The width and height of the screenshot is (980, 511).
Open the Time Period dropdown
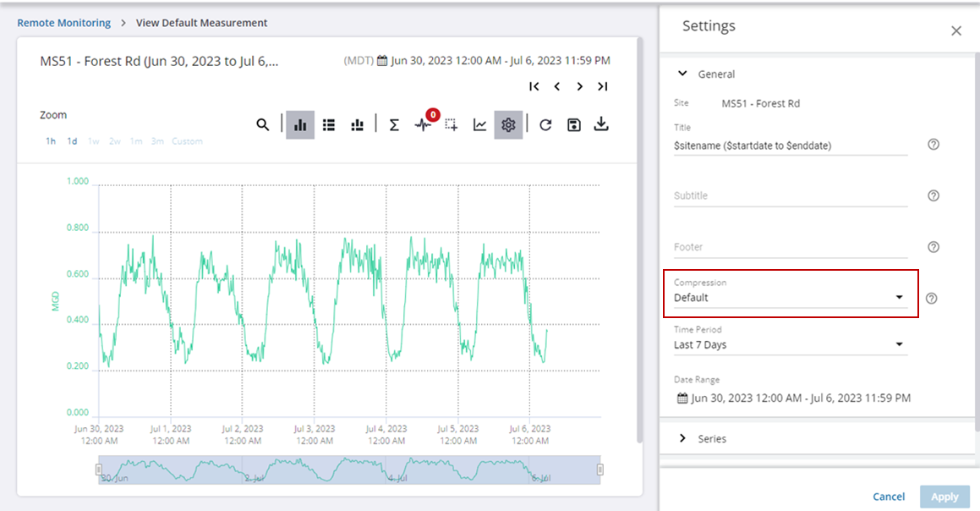[789, 344]
